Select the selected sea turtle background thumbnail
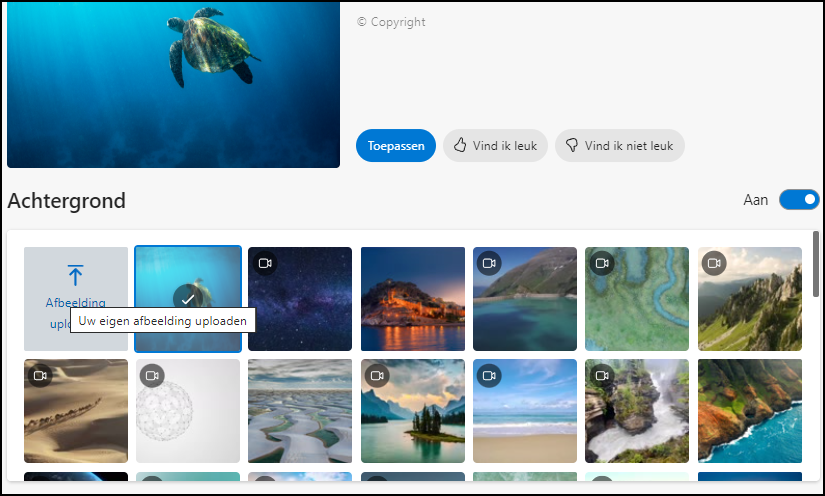 (x=188, y=299)
